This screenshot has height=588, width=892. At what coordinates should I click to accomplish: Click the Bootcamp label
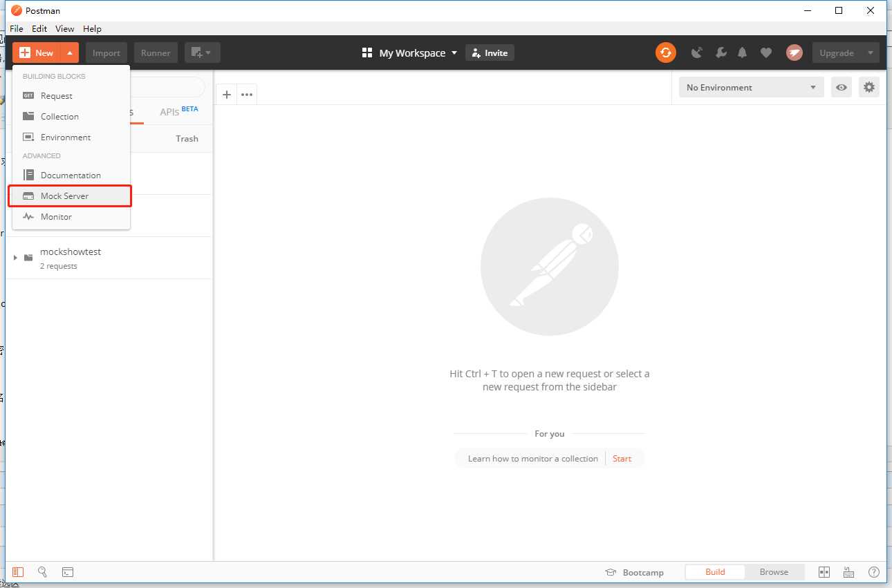(x=643, y=572)
